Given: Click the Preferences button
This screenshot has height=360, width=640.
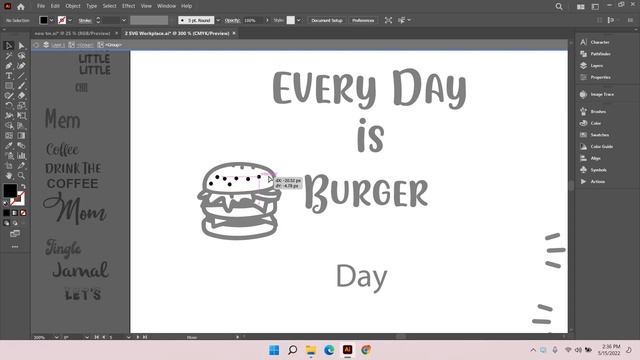Looking at the screenshot, I should [363, 20].
